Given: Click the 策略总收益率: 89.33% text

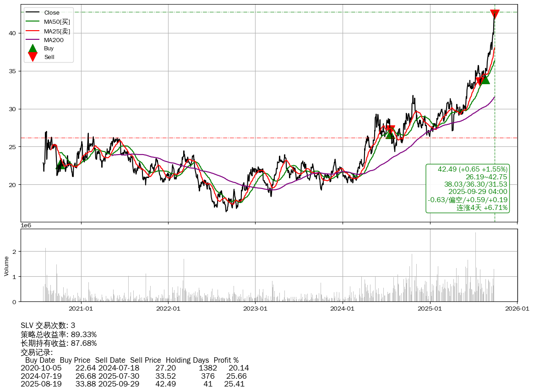Looking at the screenshot, I should (59, 334).
